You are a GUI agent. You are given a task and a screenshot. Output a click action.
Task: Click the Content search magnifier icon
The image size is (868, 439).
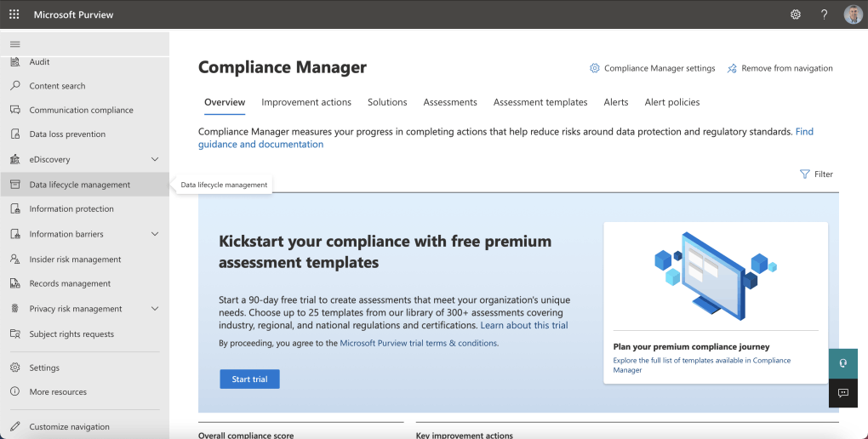click(x=14, y=86)
